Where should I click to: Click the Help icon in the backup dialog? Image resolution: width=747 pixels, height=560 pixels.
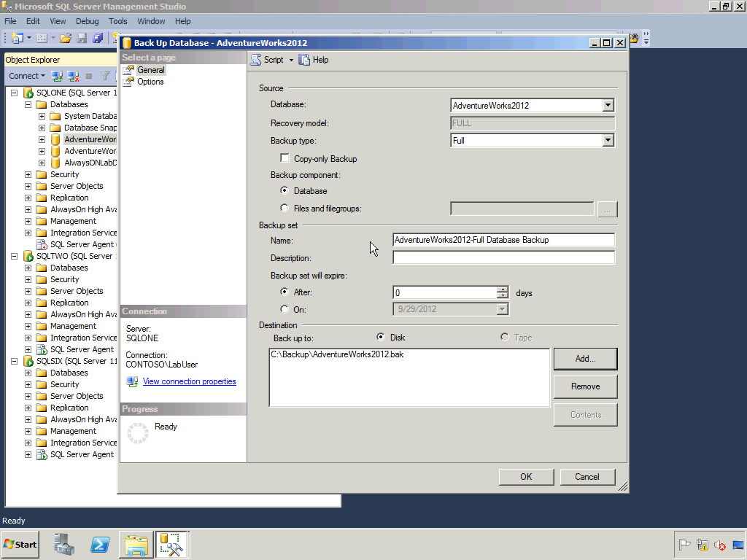313,59
